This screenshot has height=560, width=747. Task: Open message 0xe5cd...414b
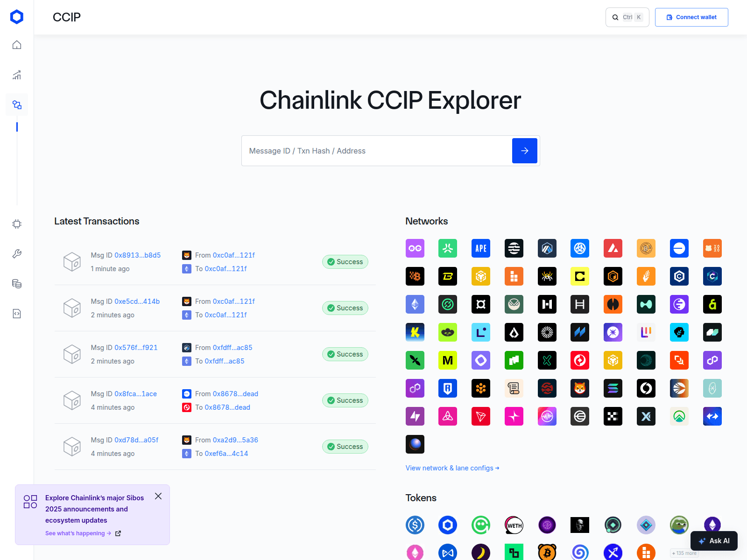click(137, 301)
